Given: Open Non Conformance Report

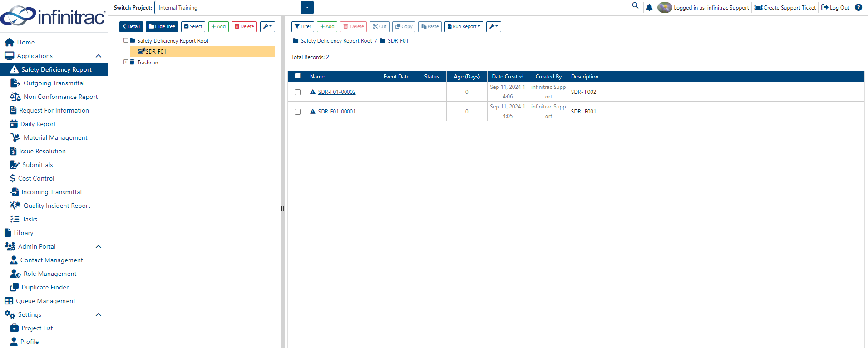Looking at the screenshot, I should click(x=60, y=97).
